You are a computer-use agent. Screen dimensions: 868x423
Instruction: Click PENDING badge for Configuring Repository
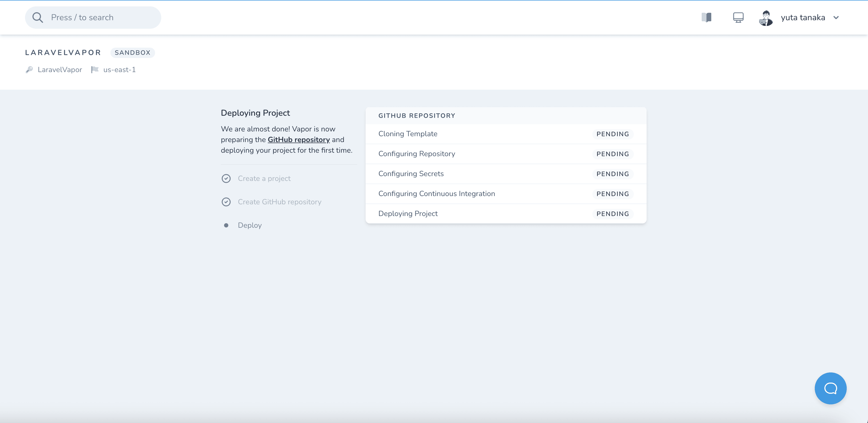(613, 154)
